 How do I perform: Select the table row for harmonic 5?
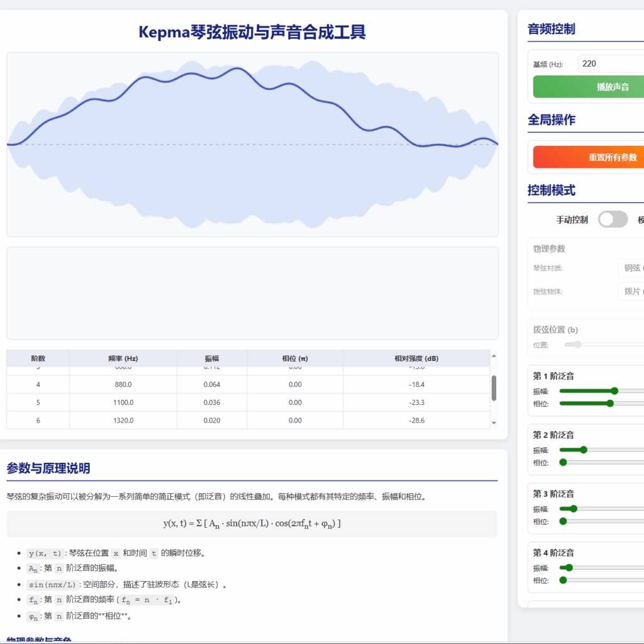248,402
